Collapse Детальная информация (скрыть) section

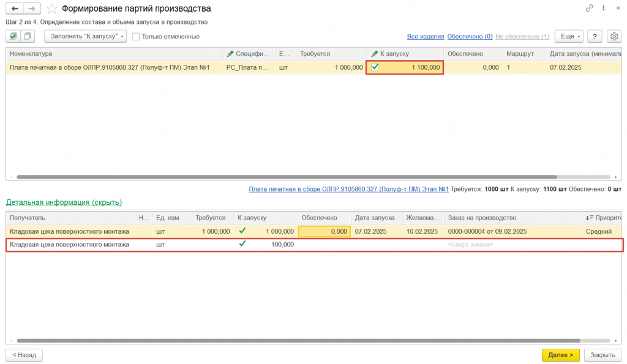tap(64, 202)
